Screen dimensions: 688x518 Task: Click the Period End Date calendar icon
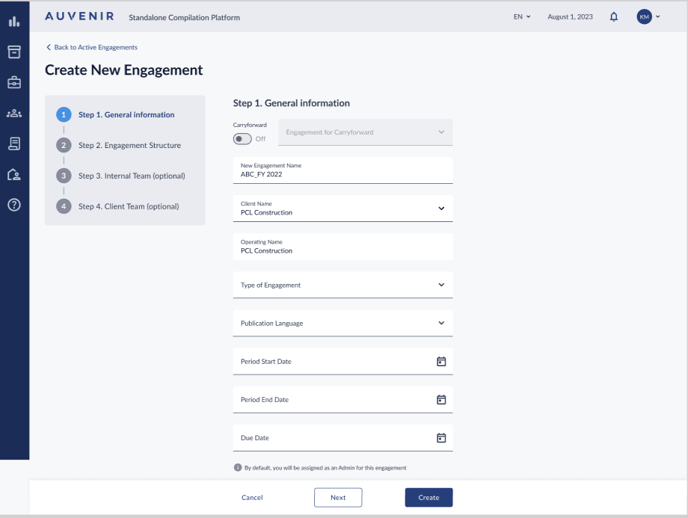(441, 400)
